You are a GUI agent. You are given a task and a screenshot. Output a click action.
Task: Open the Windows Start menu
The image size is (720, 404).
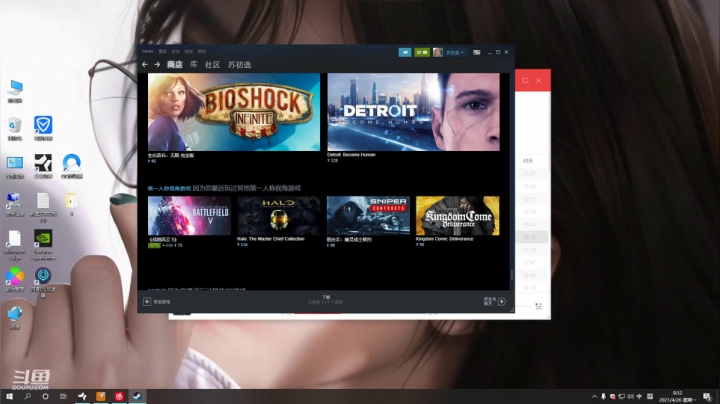click(x=9, y=396)
